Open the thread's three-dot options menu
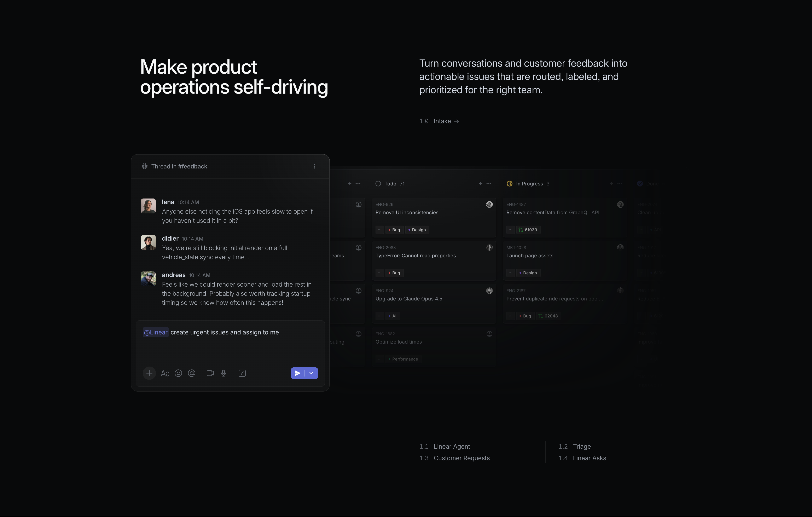Viewport: 812px width, 517px height. [x=314, y=166]
